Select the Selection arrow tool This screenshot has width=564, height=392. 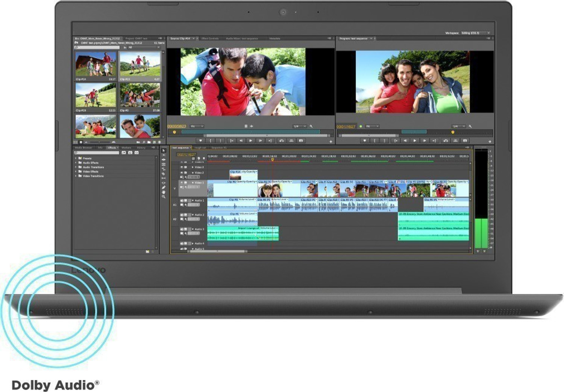tap(164, 151)
